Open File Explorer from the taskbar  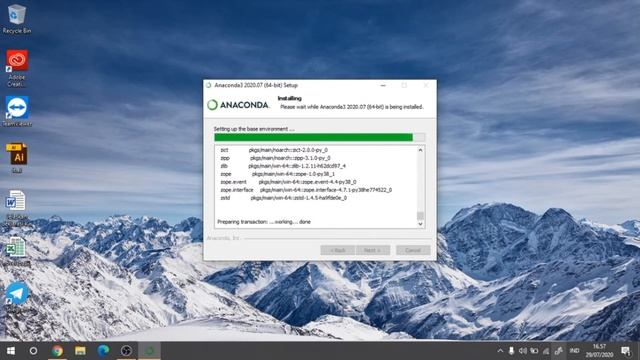(x=80, y=351)
